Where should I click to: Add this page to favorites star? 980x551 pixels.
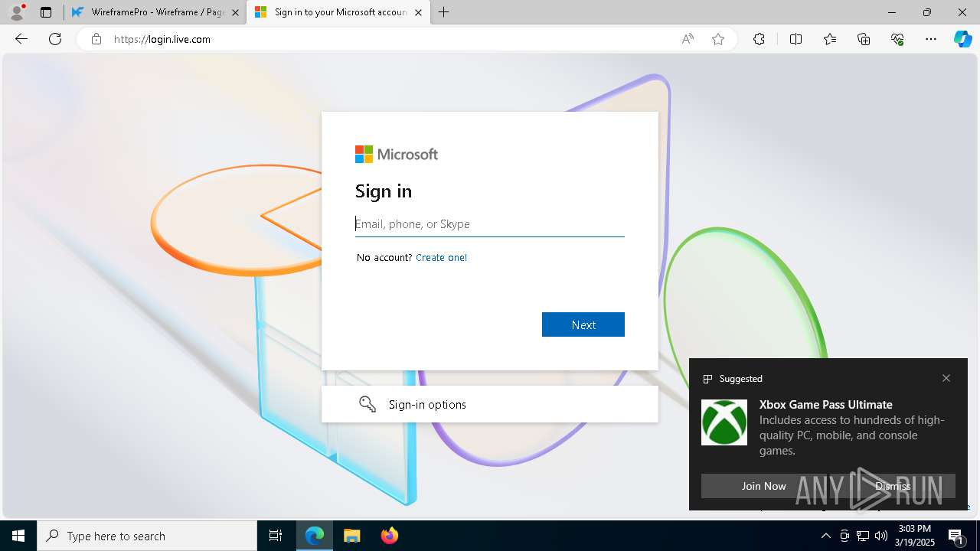point(718,39)
